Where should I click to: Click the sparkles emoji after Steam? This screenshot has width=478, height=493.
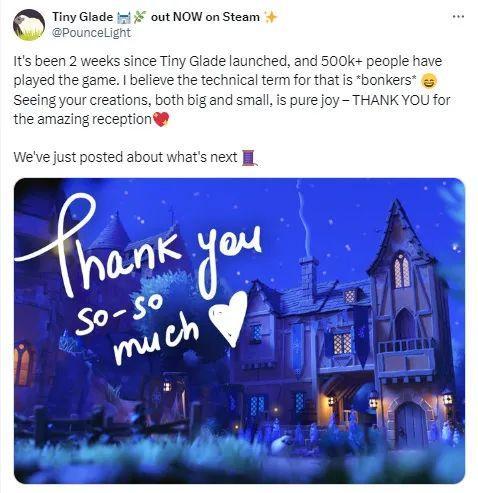(x=271, y=17)
